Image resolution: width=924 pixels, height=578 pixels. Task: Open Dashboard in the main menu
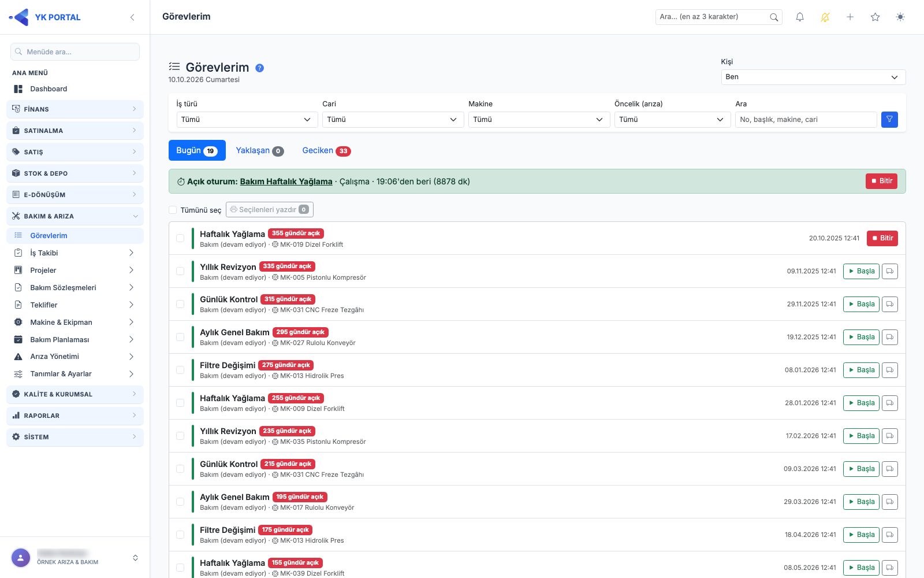tap(75, 89)
